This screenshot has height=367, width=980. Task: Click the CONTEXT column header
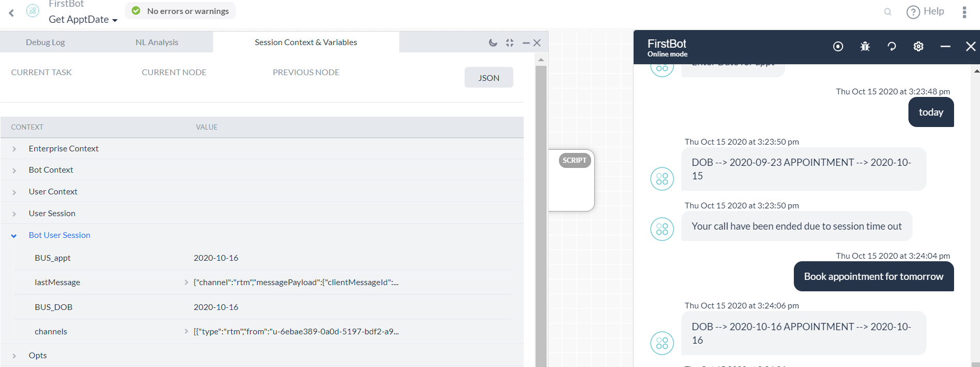27,127
